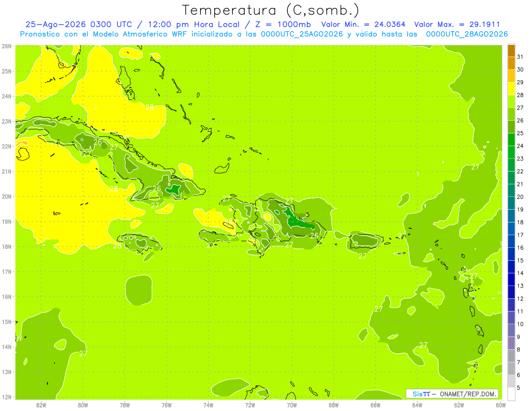Pick the purple 8–9 legend swatch
Screen dimensions: 532x411
tap(511, 343)
